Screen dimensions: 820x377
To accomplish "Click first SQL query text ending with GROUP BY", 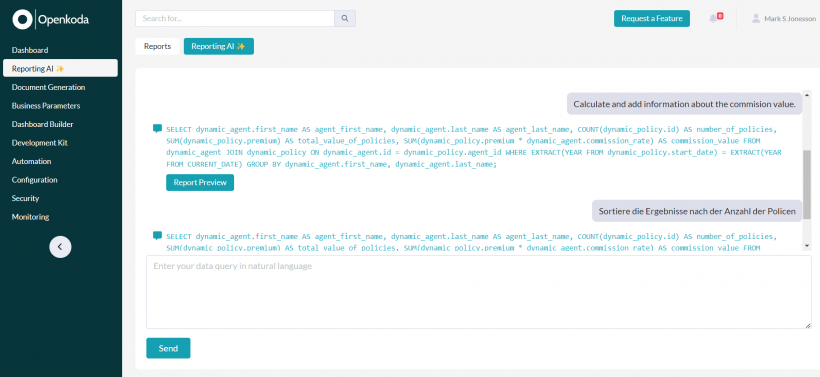I will [474, 146].
